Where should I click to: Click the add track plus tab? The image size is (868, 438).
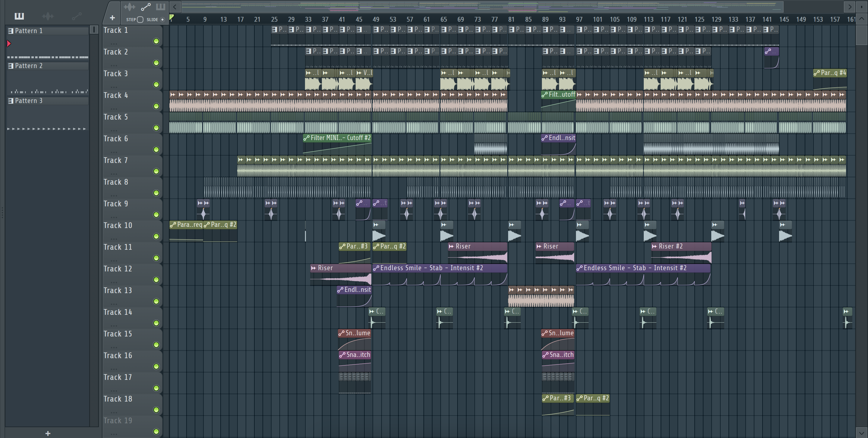pos(112,17)
